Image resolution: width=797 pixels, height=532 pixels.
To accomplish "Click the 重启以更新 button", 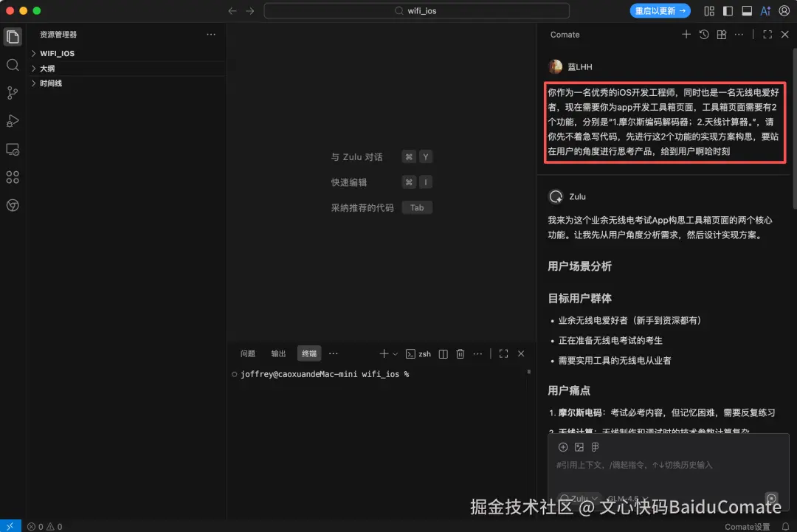I will click(x=660, y=10).
